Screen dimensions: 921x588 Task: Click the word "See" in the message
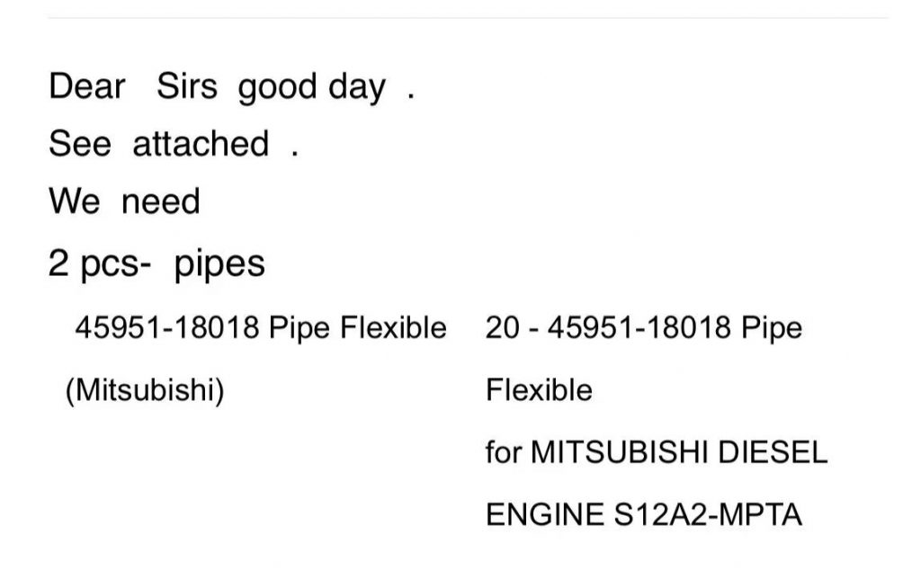(x=79, y=144)
